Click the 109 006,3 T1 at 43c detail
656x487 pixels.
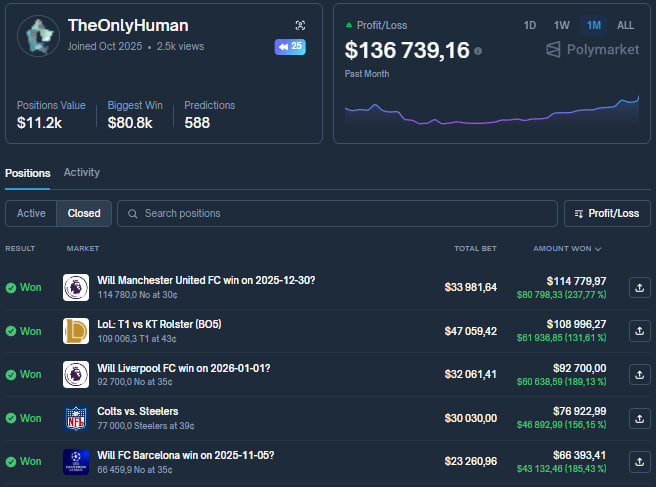136,339
